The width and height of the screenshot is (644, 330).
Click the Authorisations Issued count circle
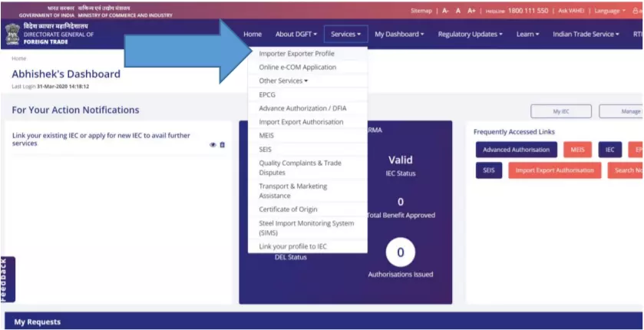pyautogui.click(x=401, y=252)
